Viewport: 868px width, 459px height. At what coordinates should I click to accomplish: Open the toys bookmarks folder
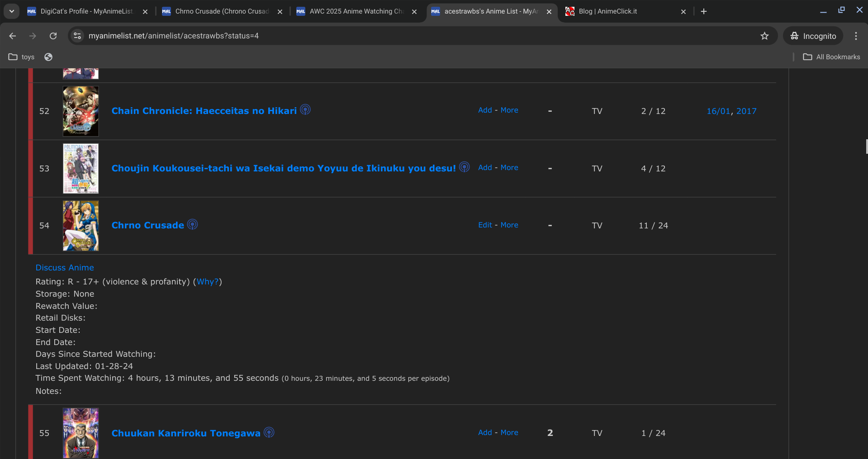click(x=22, y=57)
